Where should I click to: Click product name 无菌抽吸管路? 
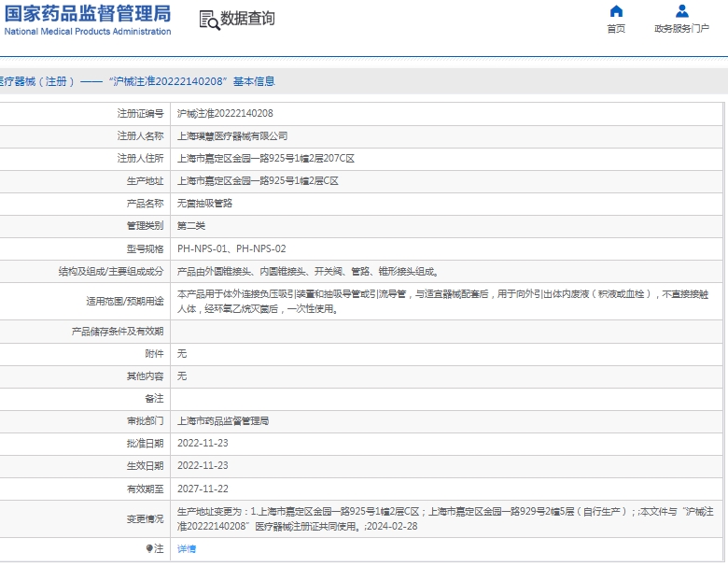[204, 203]
